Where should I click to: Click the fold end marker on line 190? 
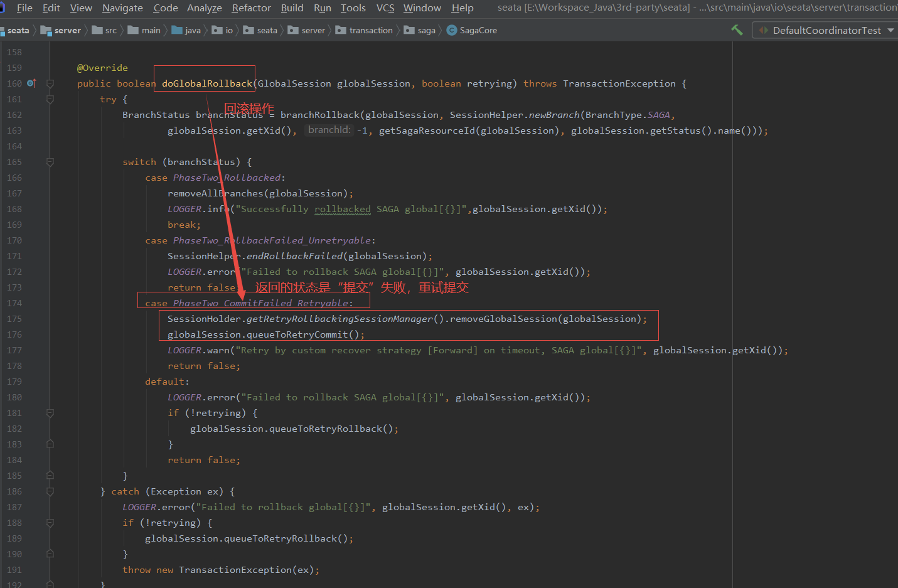coord(50,554)
